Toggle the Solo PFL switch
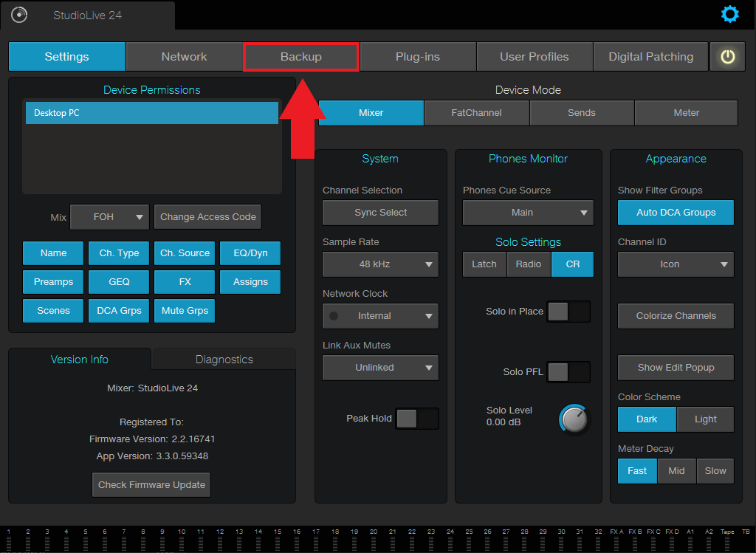Screen dimensions: 756x553 [568, 371]
